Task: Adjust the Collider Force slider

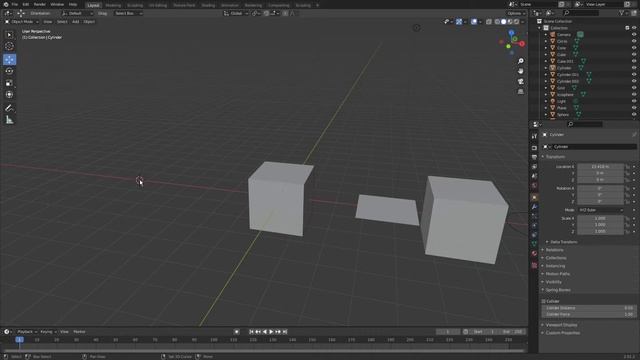Action: click(589, 315)
